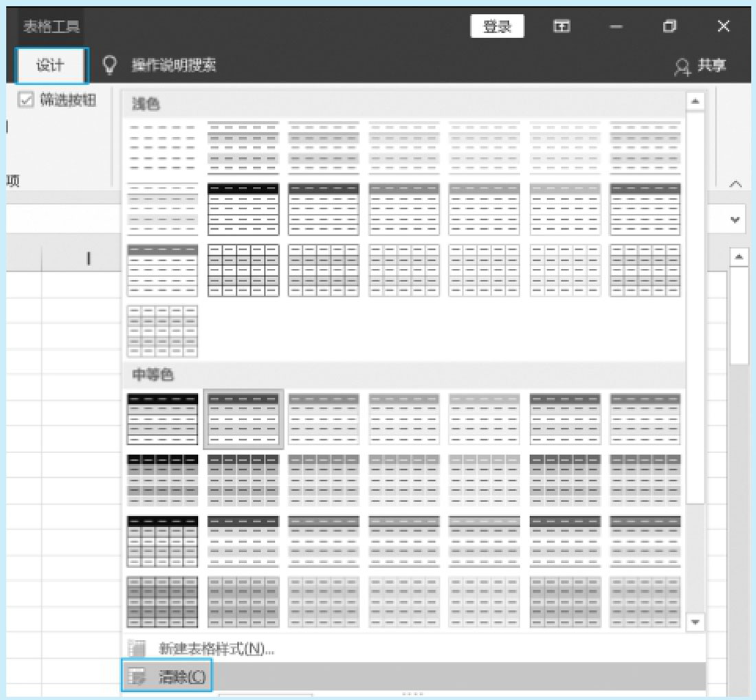Click the ribbon display options icon

(562, 27)
